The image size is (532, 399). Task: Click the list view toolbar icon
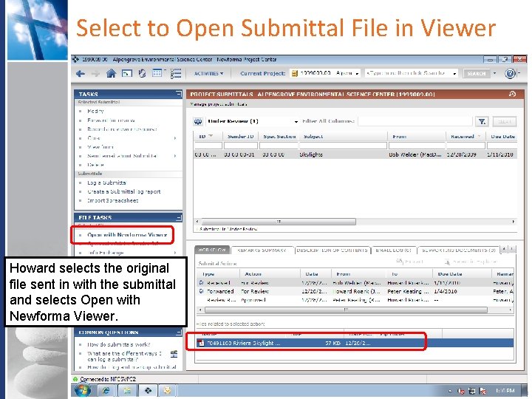click(x=176, y=73)
